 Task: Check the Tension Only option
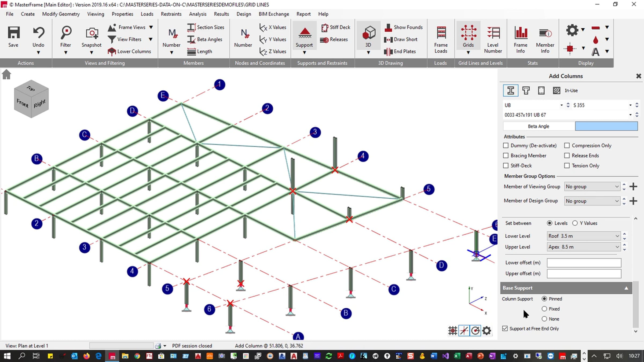567,166
